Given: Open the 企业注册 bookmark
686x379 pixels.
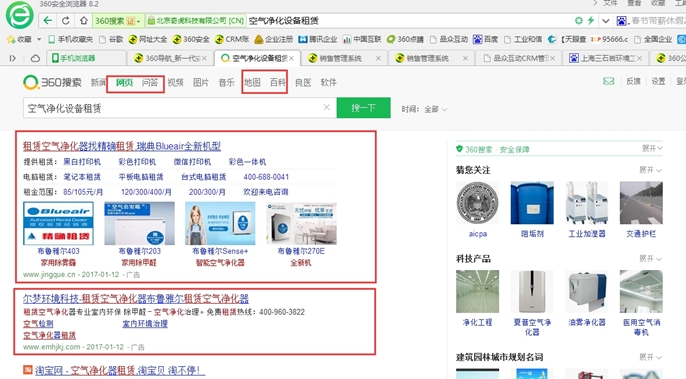Looking at the screenshot, I should tap(273, 39).
